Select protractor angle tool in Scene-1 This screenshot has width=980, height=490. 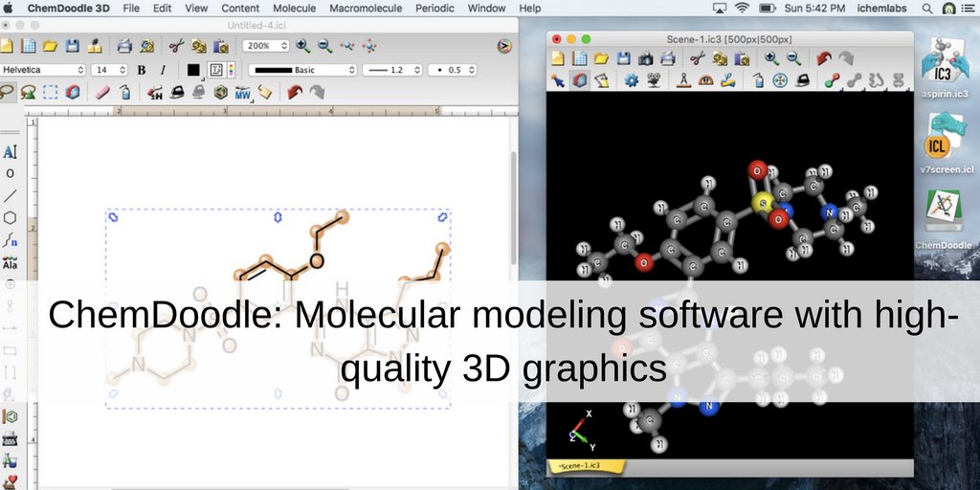coord(705,80)
